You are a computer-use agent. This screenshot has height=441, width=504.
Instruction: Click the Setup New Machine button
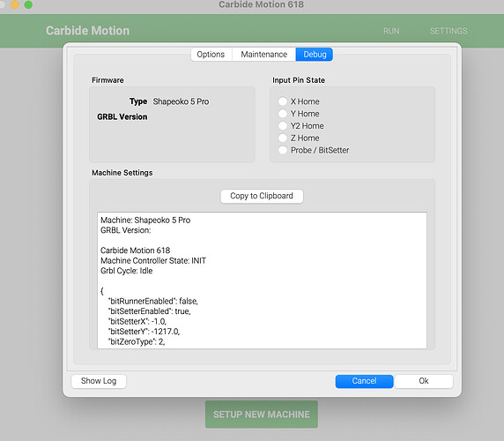(262, 415)
